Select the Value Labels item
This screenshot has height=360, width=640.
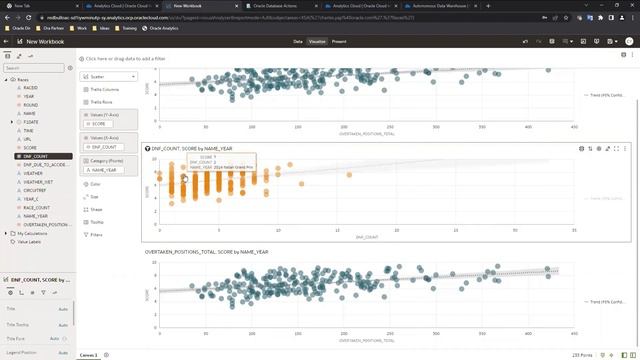[x=29, y=242]
